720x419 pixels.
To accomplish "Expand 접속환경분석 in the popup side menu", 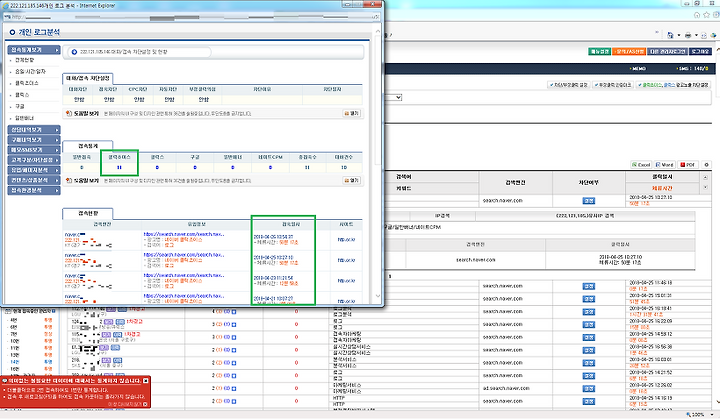I will (x=34, y=190).
